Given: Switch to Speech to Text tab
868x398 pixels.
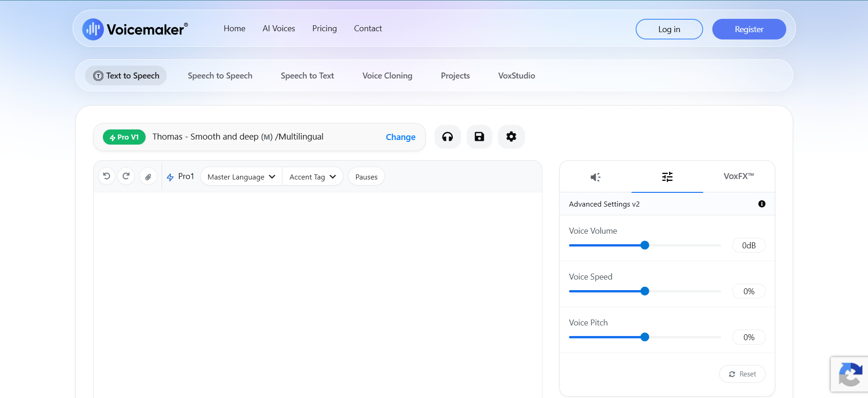Looking at the screenshot, I should point(307,76).
